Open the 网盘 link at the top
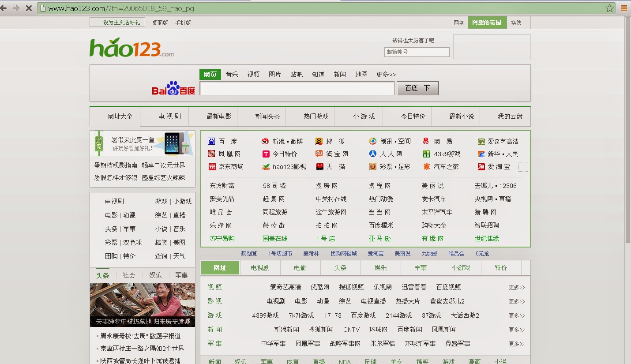Viewport: 631px width, 364px height. (x=459, y=23)
